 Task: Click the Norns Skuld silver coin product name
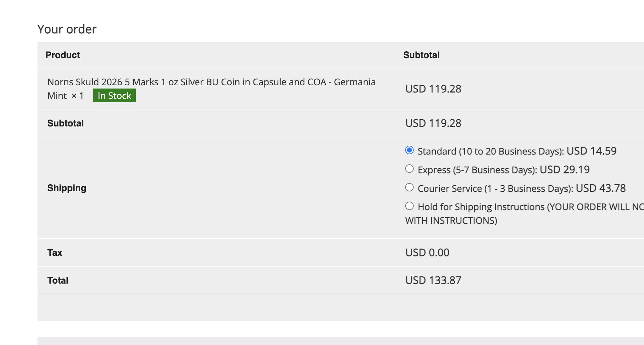point(211,82)
